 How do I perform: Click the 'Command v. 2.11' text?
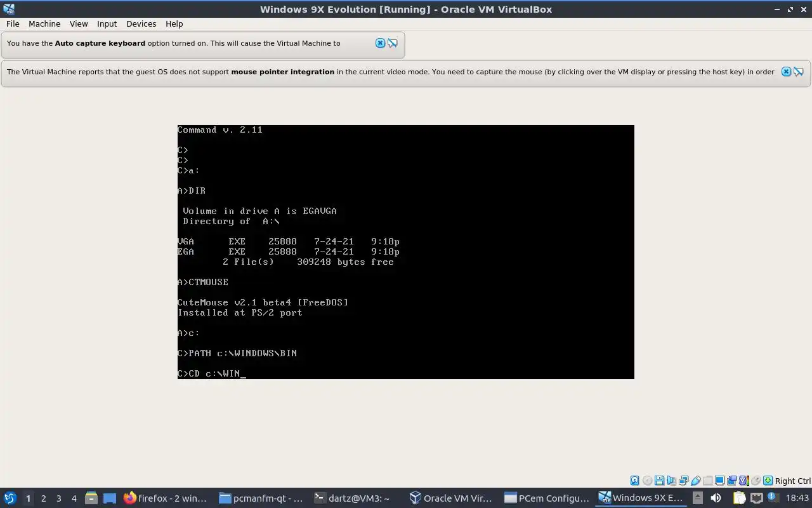(220, 130)
